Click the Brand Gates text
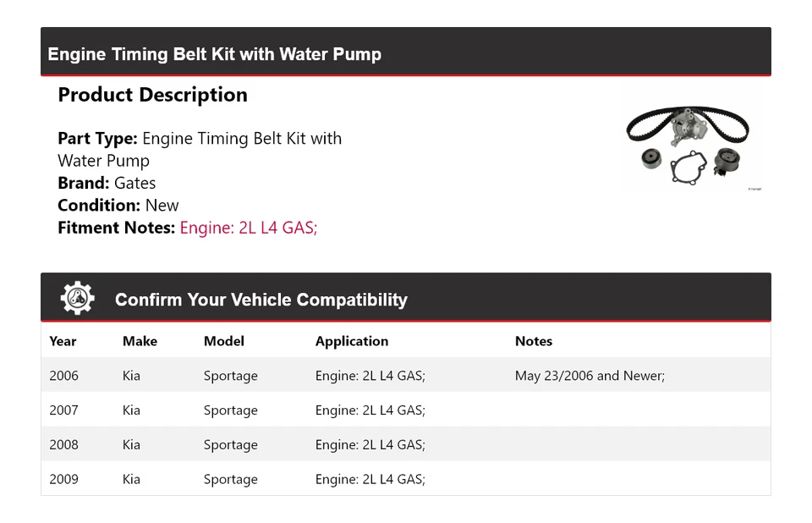Screen dimensions: 812x523 107,183
